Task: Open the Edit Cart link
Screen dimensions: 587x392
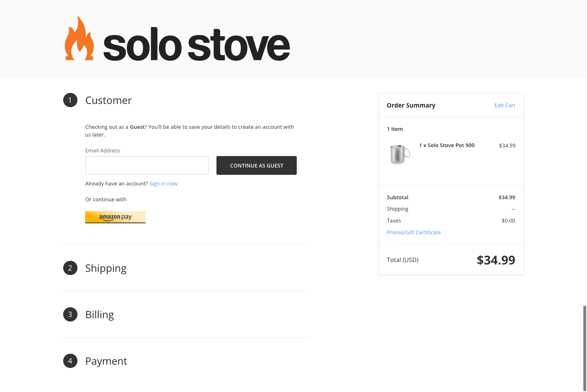Action: click(x=505, y=106)
